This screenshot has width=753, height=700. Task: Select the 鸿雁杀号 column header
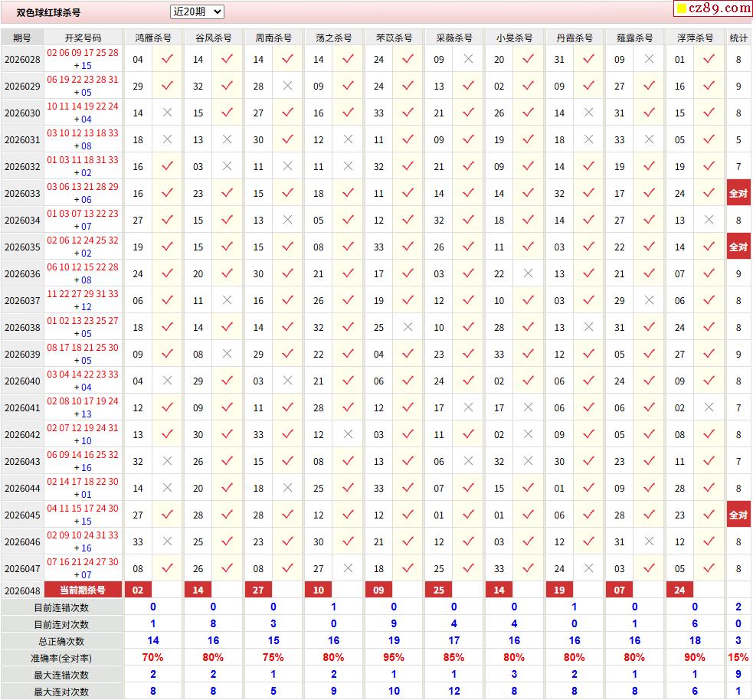[153, 38]
